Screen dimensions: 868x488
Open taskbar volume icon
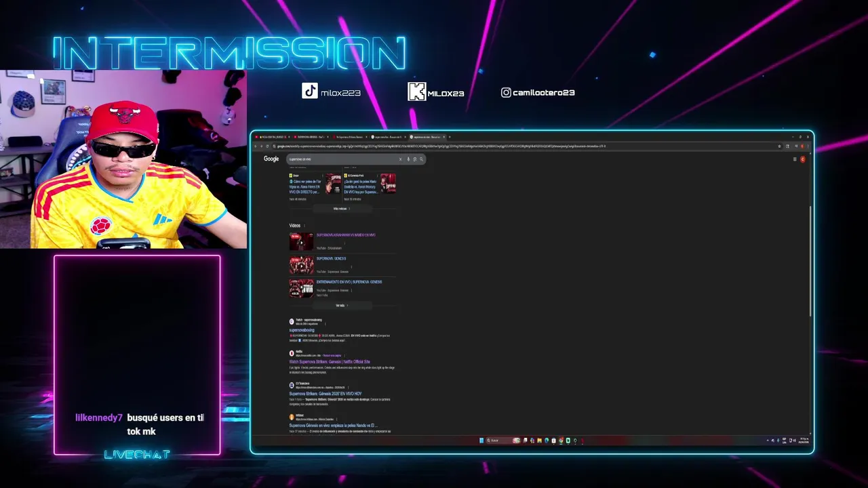point(794,441)
